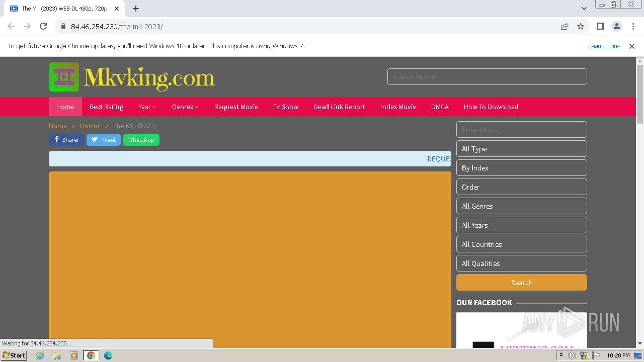
Task: Click the page vertical scrollbar thumb
Action: click(640, 94)
